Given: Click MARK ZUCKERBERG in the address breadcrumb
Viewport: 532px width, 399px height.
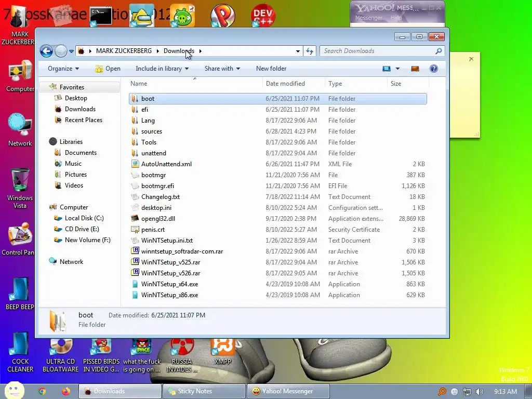Looking at the screenshot, I should [x=124, y=51].
